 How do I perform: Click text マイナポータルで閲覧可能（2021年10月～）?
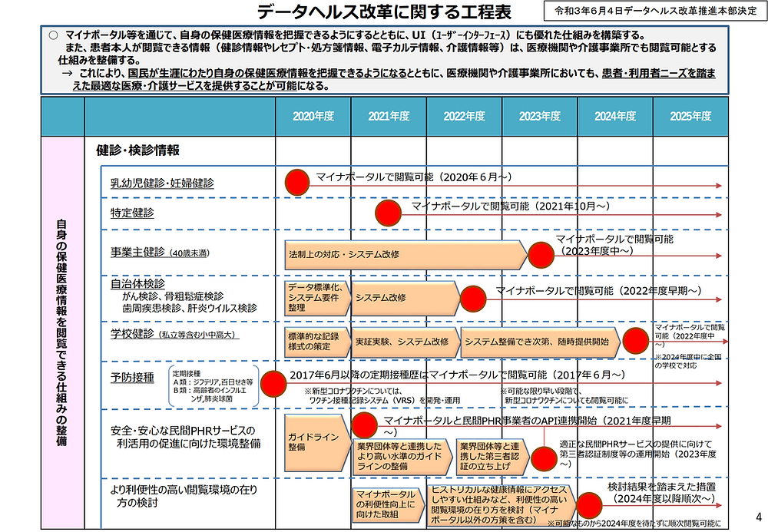[x=511, y=206]
